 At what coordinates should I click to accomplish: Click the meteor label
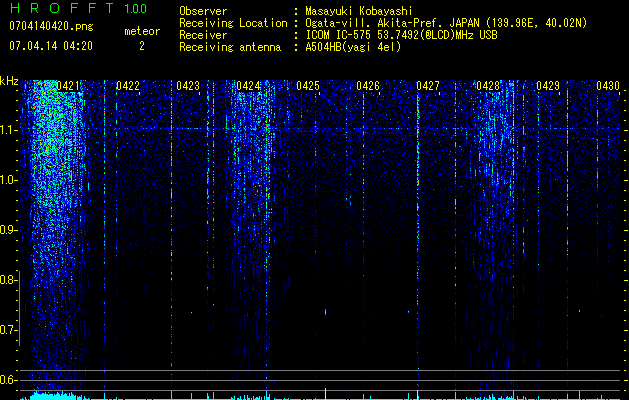point(142,31)
